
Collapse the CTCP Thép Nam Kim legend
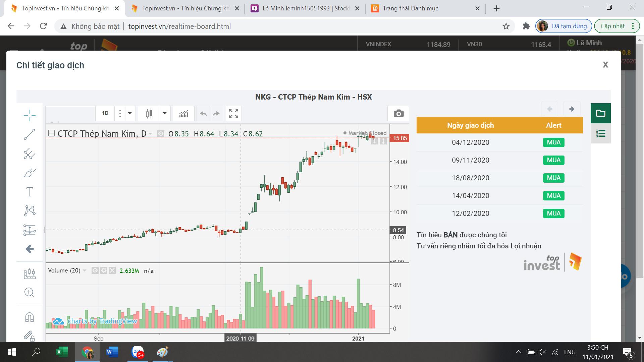pos(51,133)
